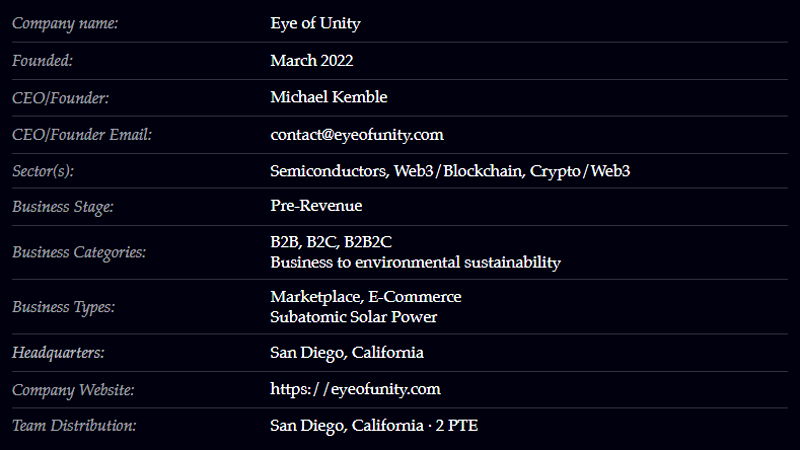Viewport: 800px width, 450px height.
Task: Open the https://eyeofunity.com website link
Action: click(x=355, y=389)
